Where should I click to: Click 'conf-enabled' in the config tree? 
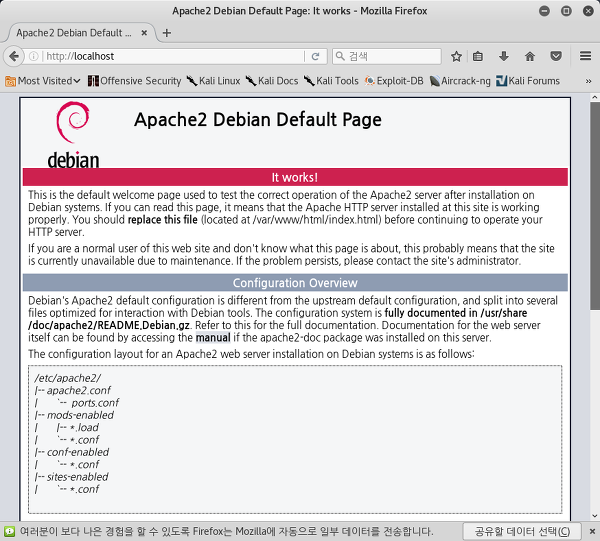(x=78, y=452)
